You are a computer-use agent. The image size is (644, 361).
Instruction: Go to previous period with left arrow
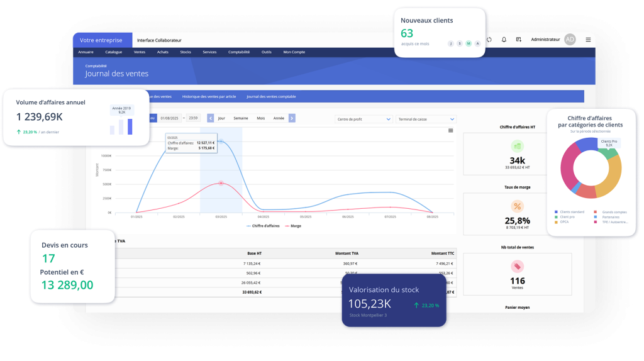click(211, 118)
